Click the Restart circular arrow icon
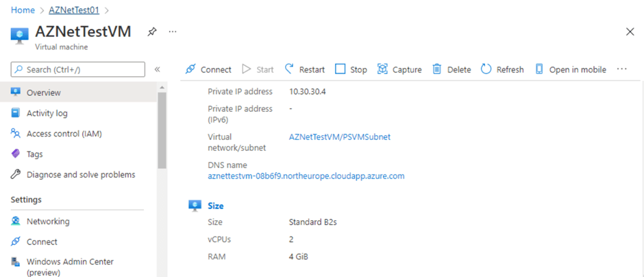644x277 pixels. click(x=289, y=69)
